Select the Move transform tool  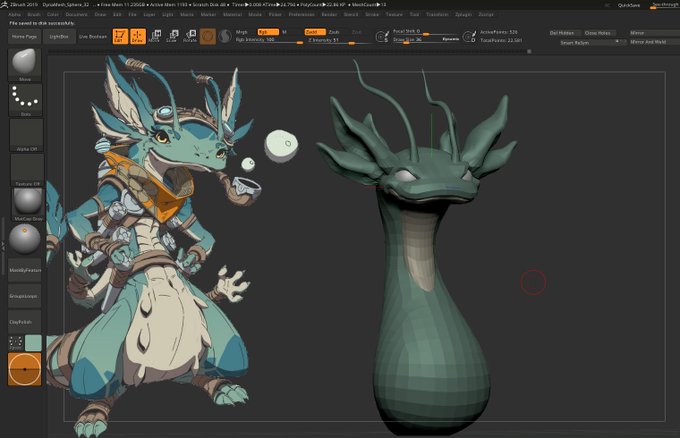coord(155,36)
